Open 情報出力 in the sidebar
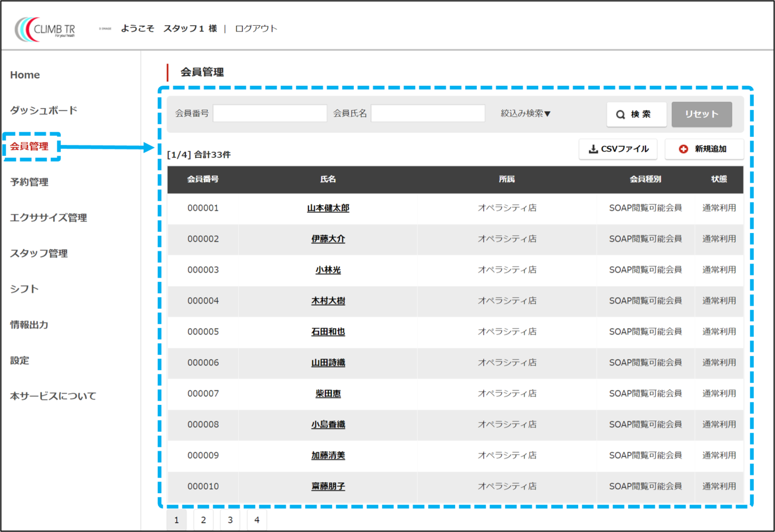The width and height of the screenshot is (775, 532). (29, 324)
